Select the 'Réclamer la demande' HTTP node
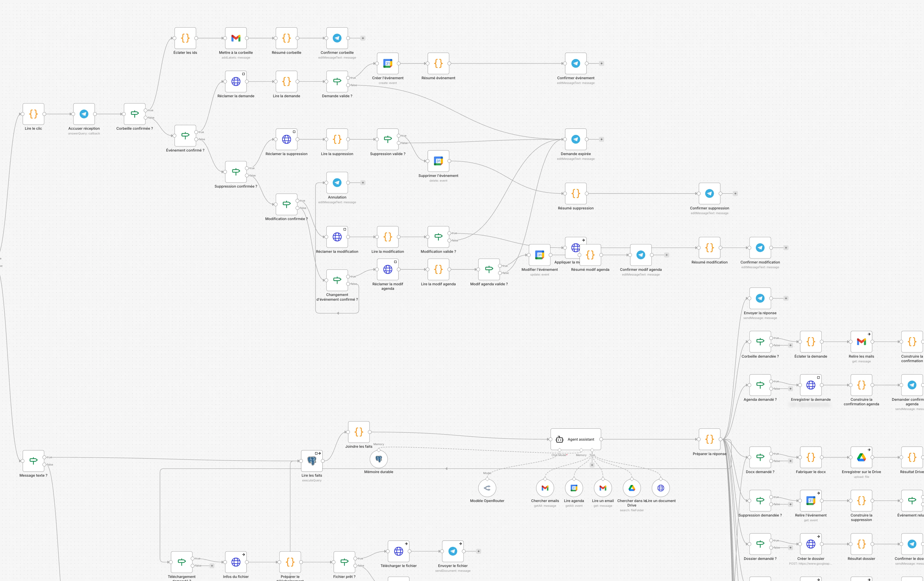The image size is (924, 581). pos(236,81)
